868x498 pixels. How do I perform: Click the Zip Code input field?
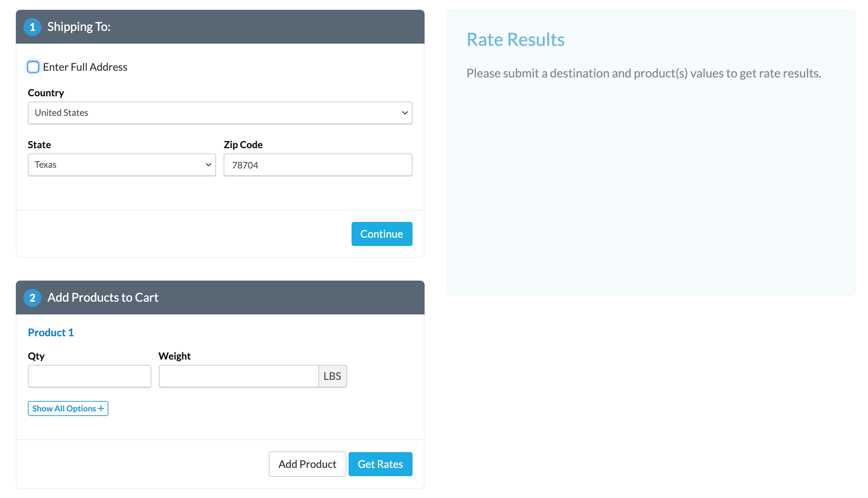pos(318,164)
